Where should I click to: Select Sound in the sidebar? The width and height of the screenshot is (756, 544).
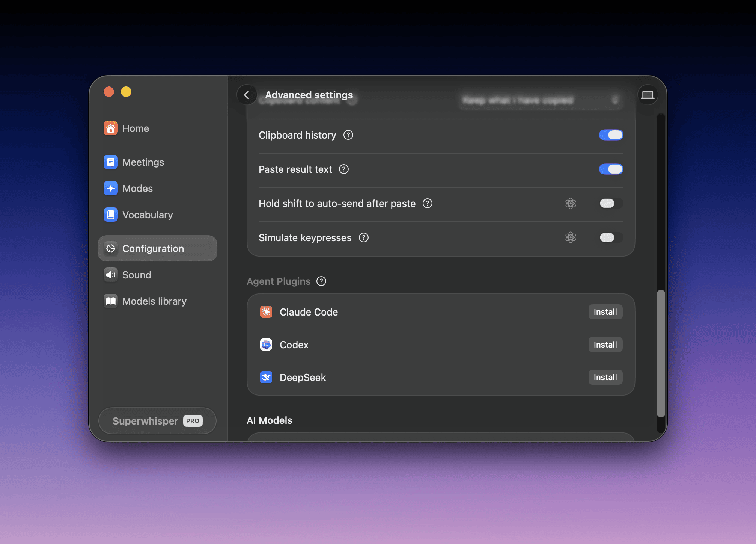(x=157, y=275)
